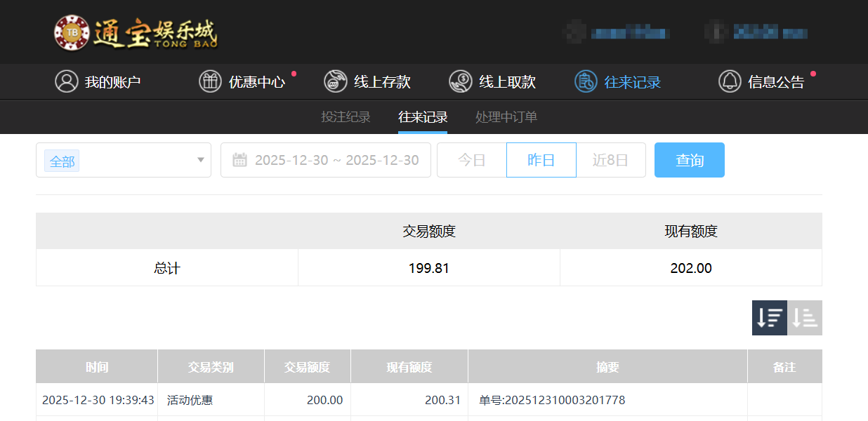Switch to the 处理中订单 tab
Screen dimensions: 868x421
[506, 117]
